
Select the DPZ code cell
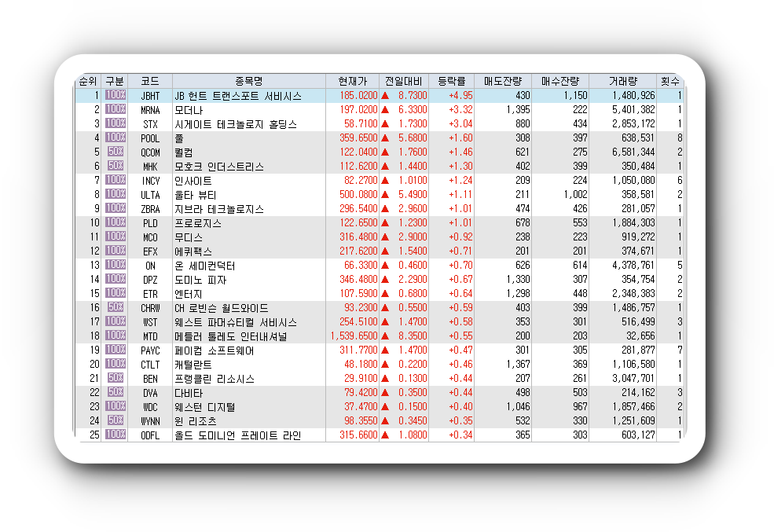[x=150, y=280]
